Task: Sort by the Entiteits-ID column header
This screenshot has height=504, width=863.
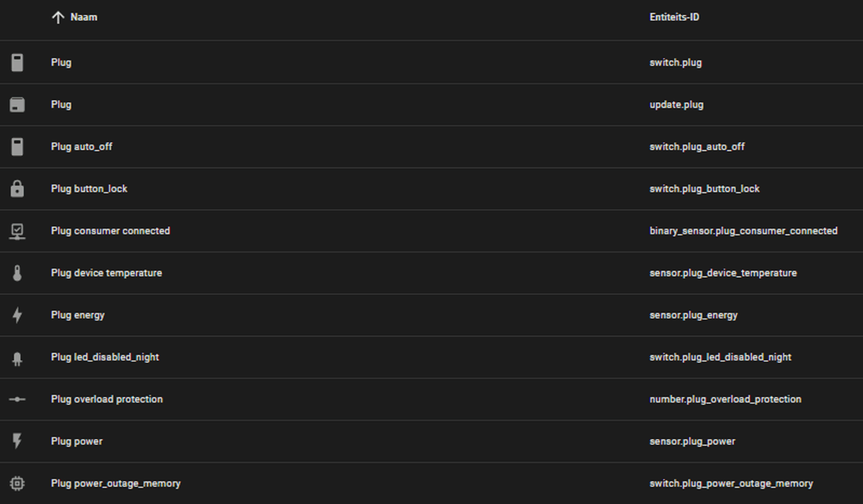Action: tap(674, 17)
